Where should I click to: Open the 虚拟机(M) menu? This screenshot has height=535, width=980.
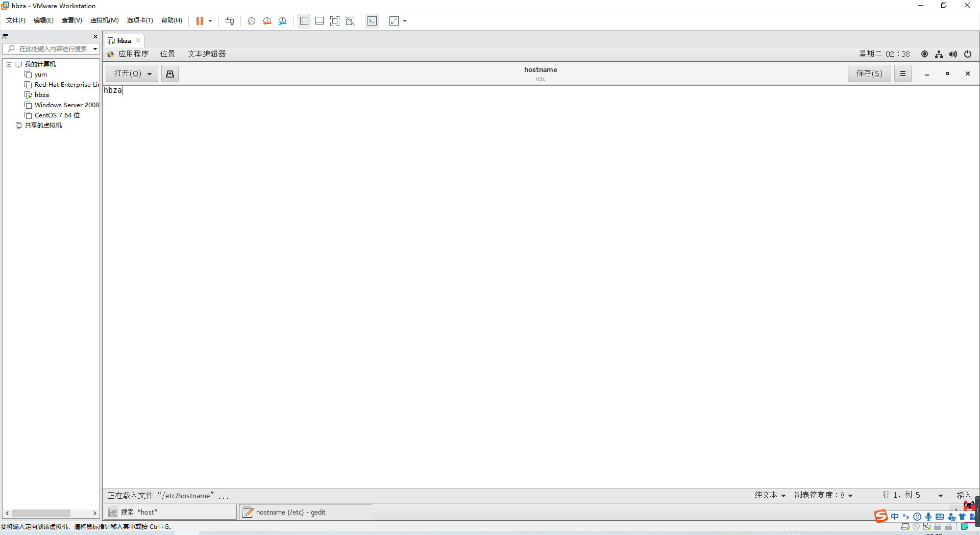point(105,20)
